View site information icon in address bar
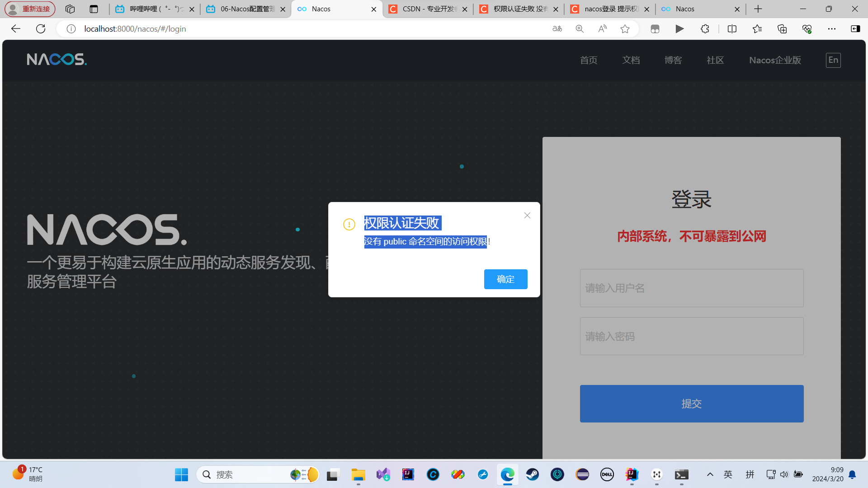This screenshot has height=488, width=868. [x=71, y=29]
